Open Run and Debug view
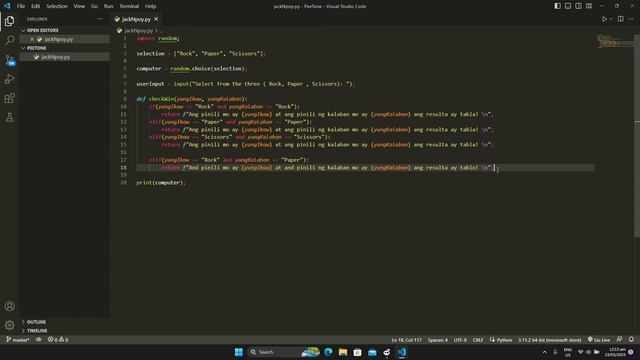640x360 pixels. pyautogui.click(x=9, y=79)
